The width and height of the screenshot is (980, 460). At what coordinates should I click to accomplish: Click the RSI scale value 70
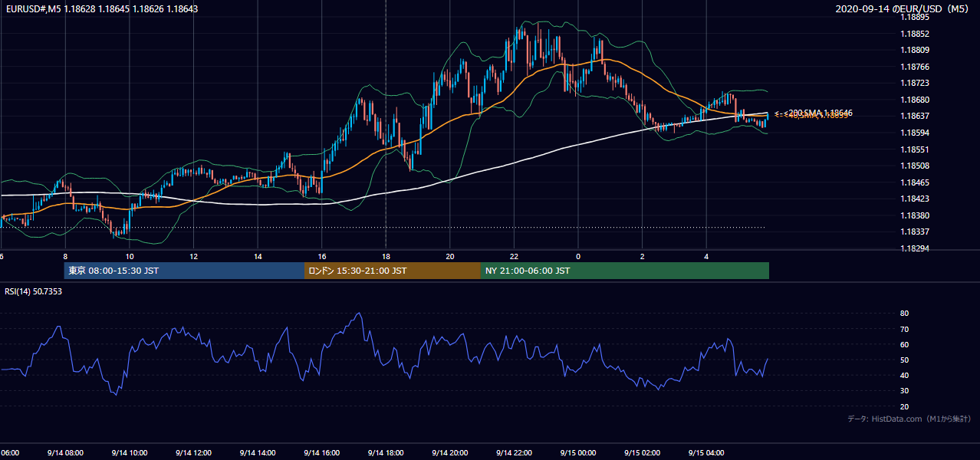pyautogui.click(x=904, y=329)
